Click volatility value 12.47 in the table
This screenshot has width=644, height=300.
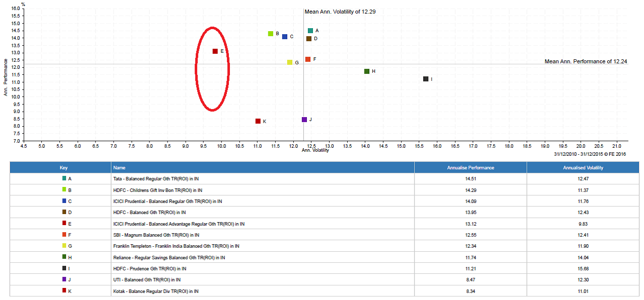coord(583,179)
